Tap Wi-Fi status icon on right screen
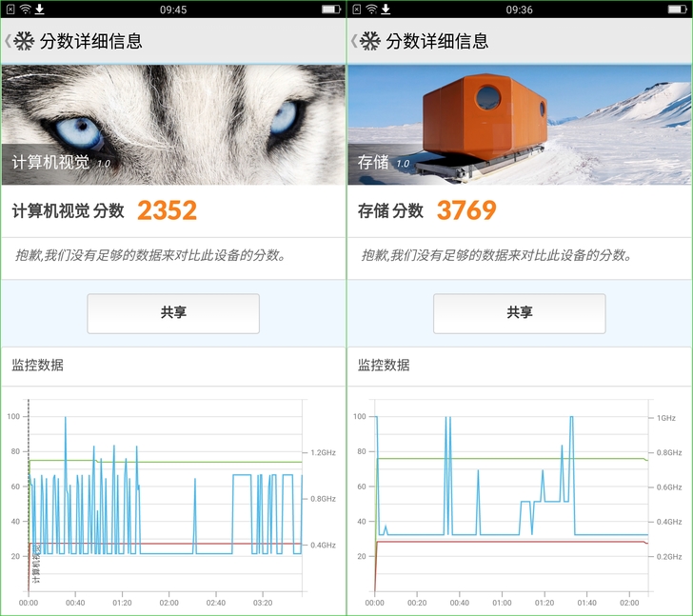Screen dimensions: 693x616 (x=371, y=9)
